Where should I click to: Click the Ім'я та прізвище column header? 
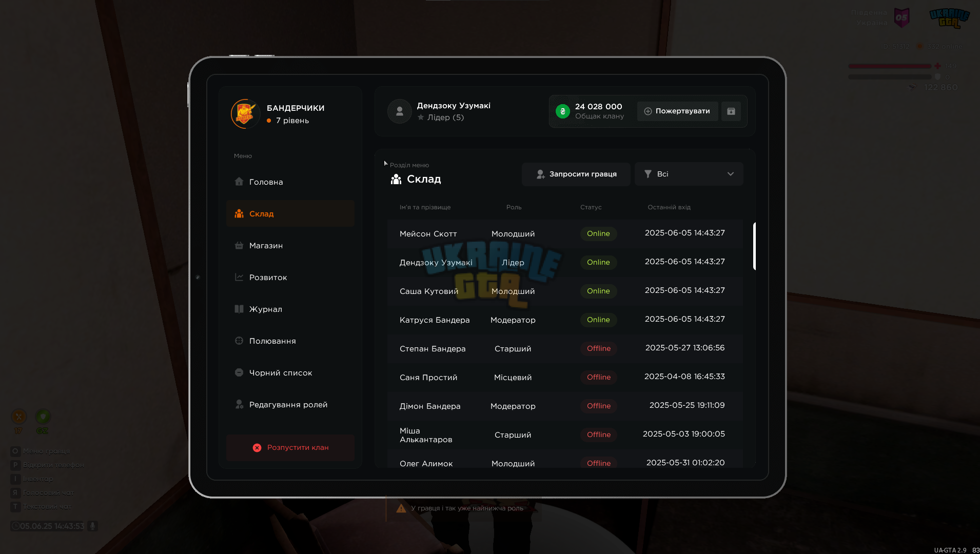pos(425,207)
